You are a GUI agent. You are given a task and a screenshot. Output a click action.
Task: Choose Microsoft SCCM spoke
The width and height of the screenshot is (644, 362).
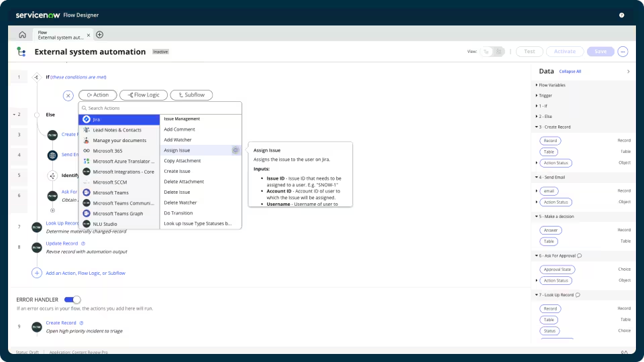(119, 182)
